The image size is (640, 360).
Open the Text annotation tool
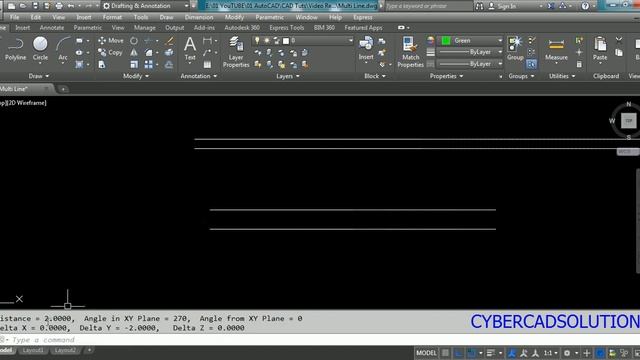click(190, 49)
